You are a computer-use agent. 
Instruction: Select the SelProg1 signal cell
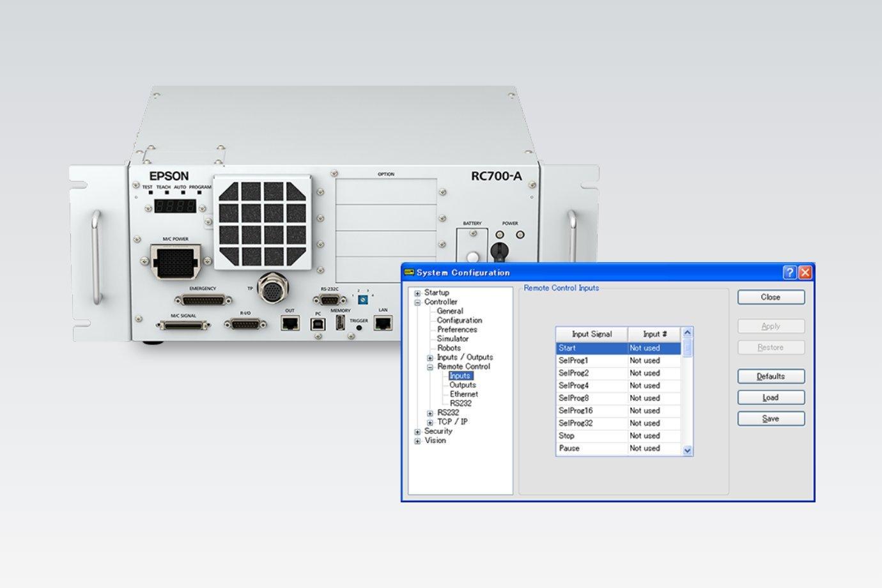[x=592, y=360]
